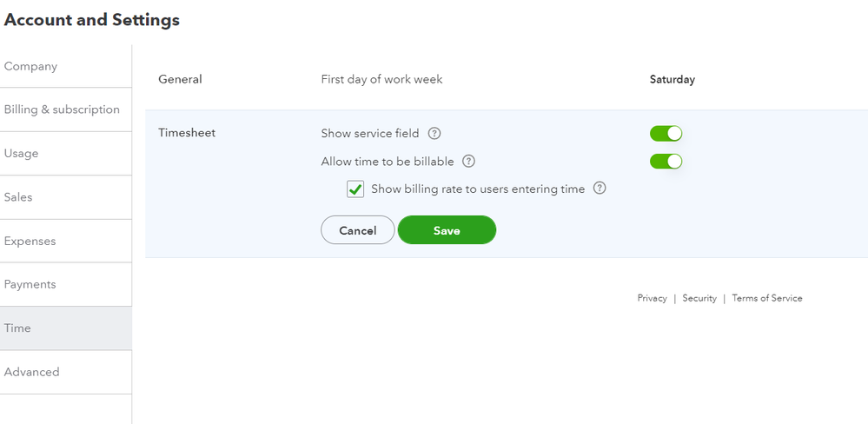
Task: Click the Time tab in sidebar
Action: (17, 328)
